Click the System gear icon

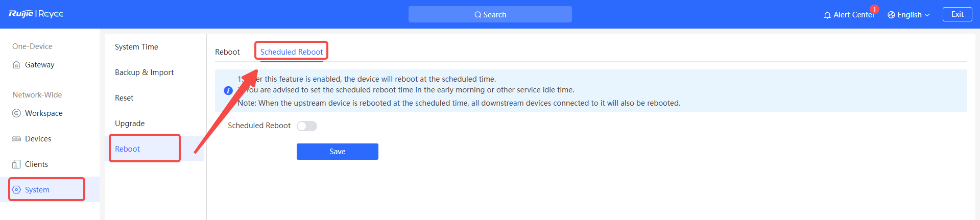coord(16,190)
